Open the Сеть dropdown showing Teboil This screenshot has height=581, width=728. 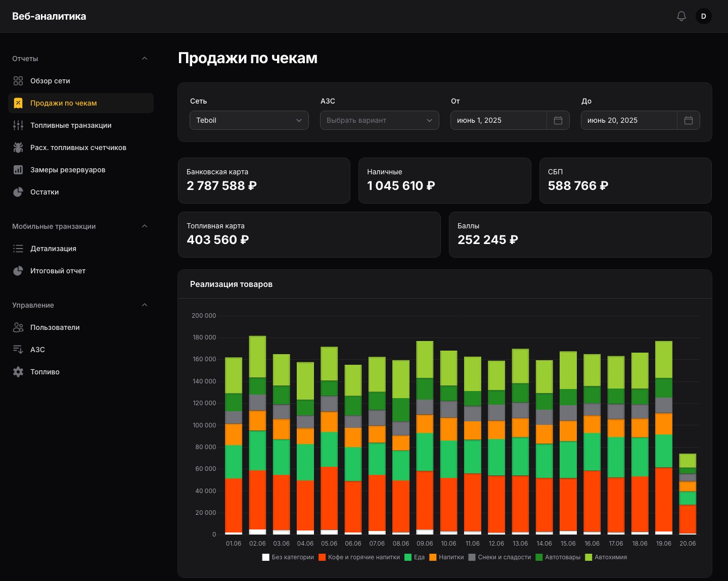(x=249, y=120)
